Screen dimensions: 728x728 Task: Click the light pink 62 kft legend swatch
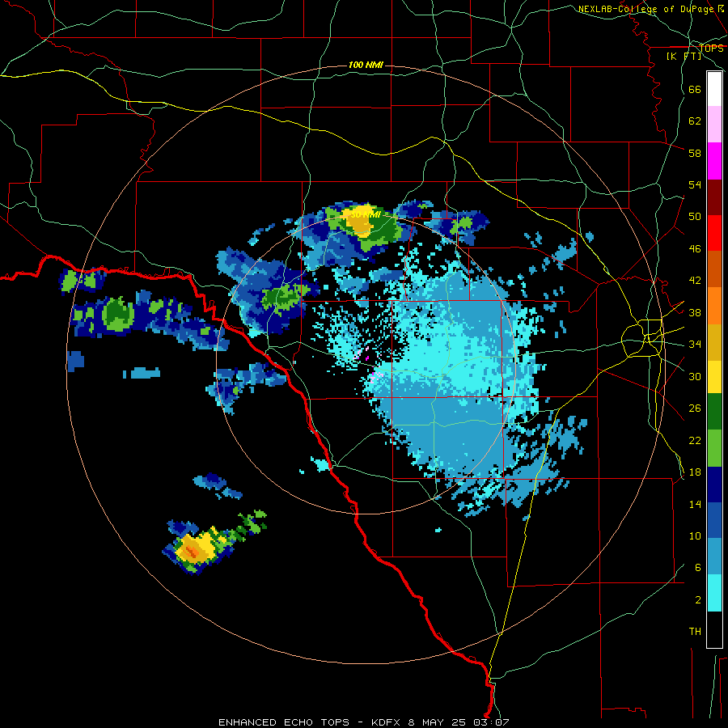click(x=714, y=125)
